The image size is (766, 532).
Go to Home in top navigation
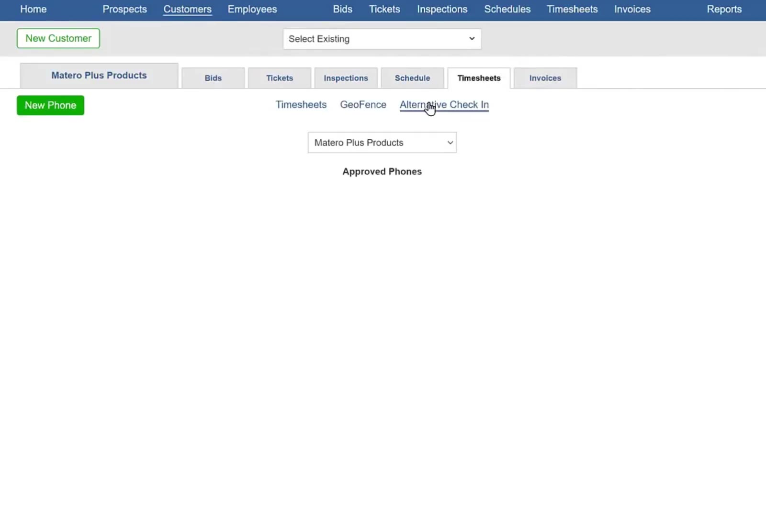33,9
